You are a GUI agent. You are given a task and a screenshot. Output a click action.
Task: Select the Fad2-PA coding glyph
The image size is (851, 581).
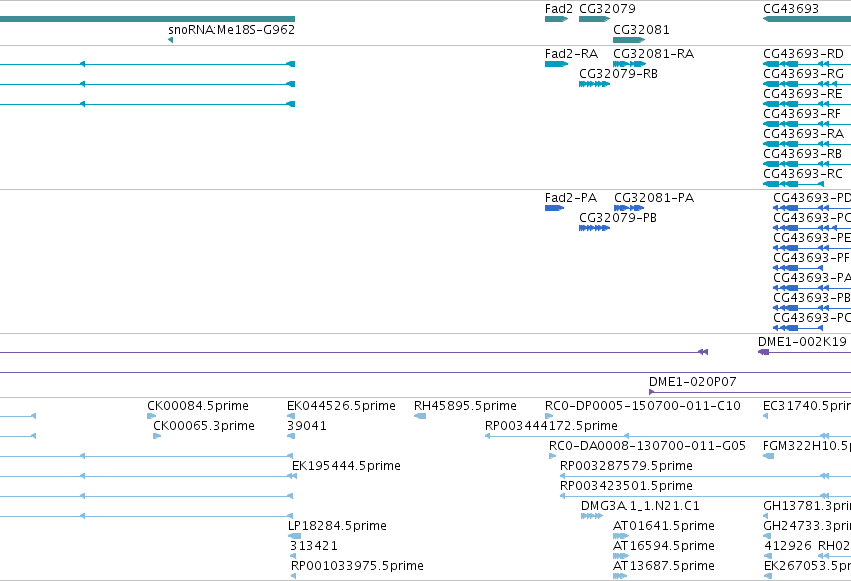(555, 208)
